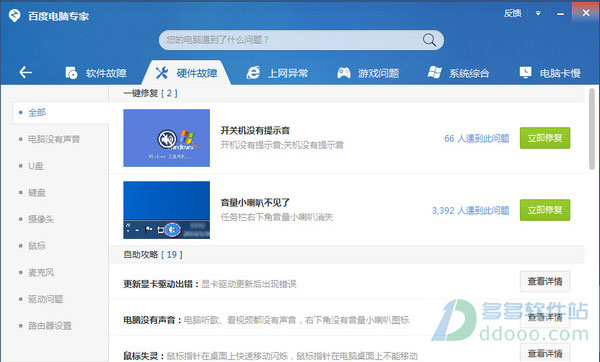Click the 开关机没有提示音 title
600x362 pixels.
coord(255,130)
